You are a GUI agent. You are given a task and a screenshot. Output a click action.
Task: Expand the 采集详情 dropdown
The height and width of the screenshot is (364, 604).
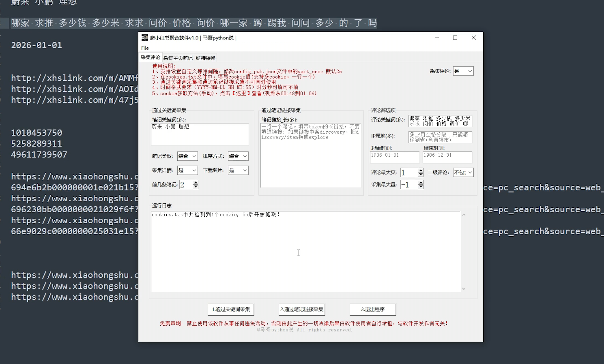point(194,170)
